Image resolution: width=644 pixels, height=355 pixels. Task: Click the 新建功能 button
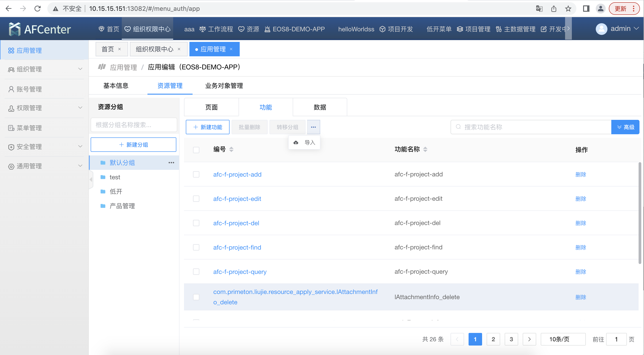pyautogui.click(x=207, y=127)
